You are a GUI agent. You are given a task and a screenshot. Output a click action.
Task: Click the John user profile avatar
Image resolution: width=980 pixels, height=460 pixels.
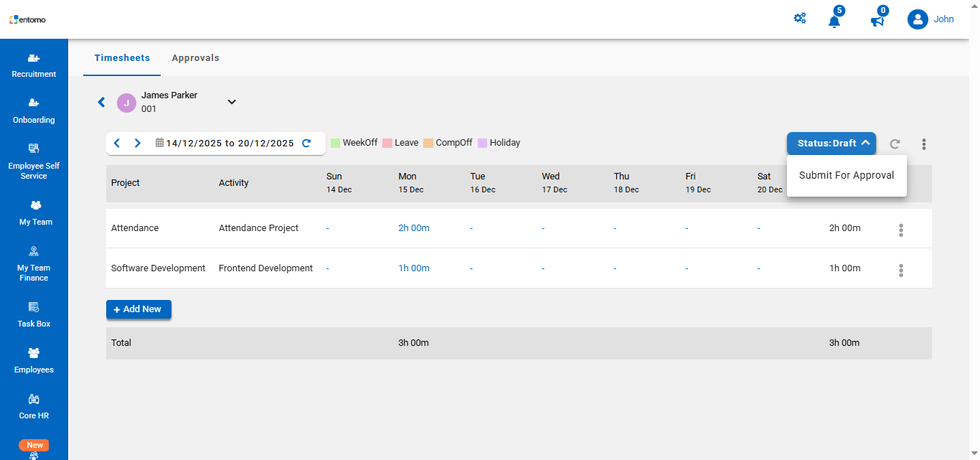point(918,19)
